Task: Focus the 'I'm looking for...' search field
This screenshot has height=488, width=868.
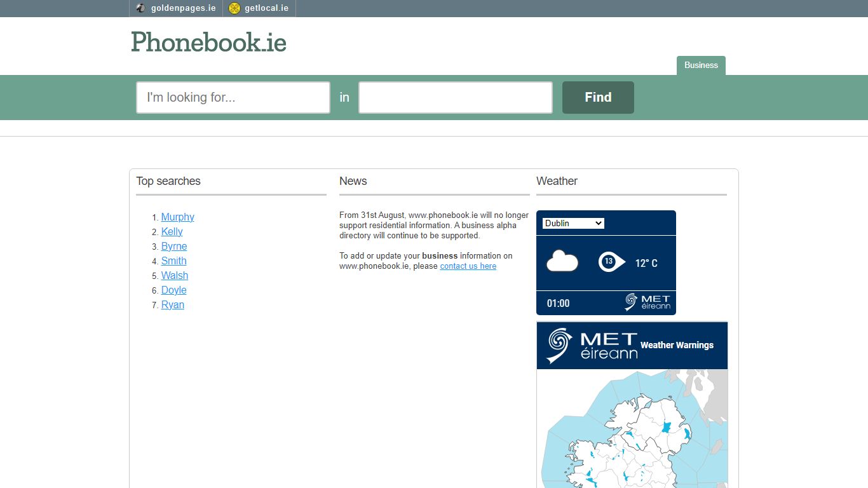Action: [x=233, y=97]
